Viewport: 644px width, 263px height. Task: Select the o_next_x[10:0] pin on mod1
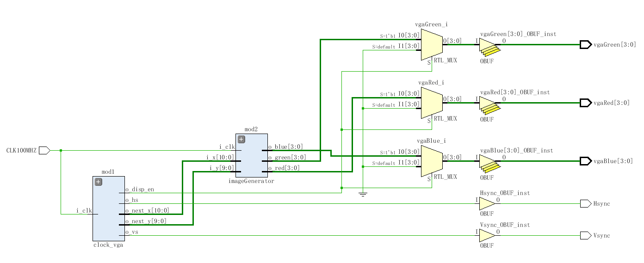pyautogui.click(x=145, y=211)
